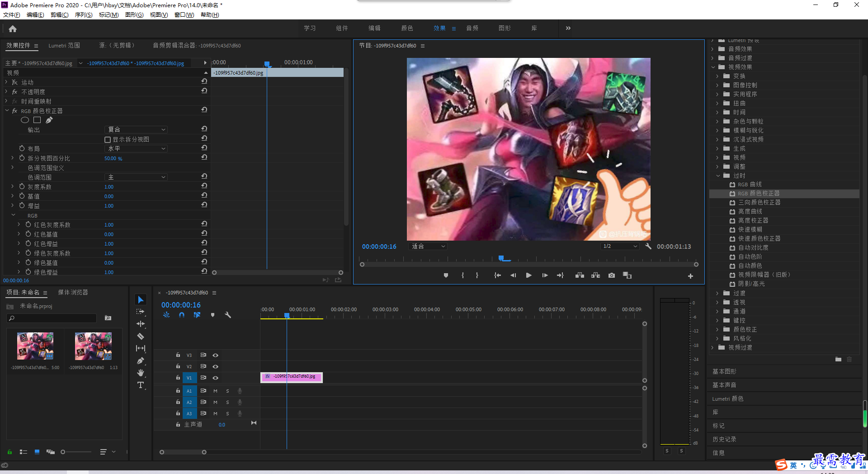Step back one frame
Viewport: 868px width, 474px height.
(x=513, y=275)
